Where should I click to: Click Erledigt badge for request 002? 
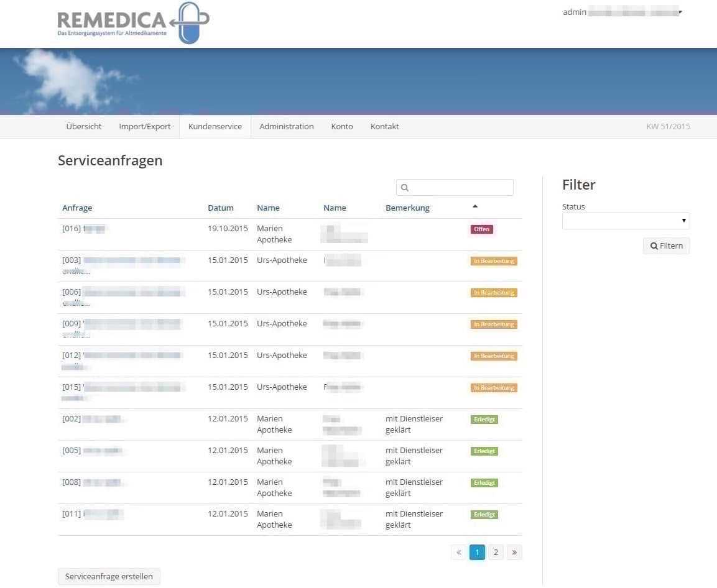coord(484,420)
